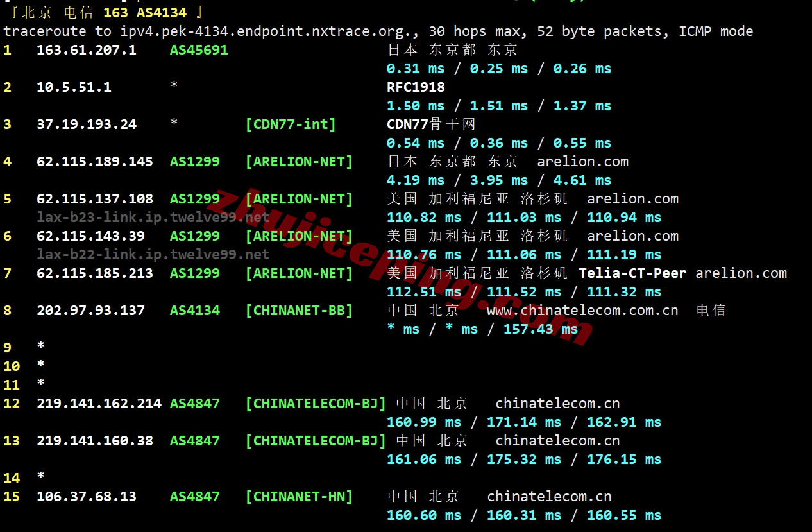Select IP address 202.97.93.137
The image size is (812, 532).
tap(90, 311)
